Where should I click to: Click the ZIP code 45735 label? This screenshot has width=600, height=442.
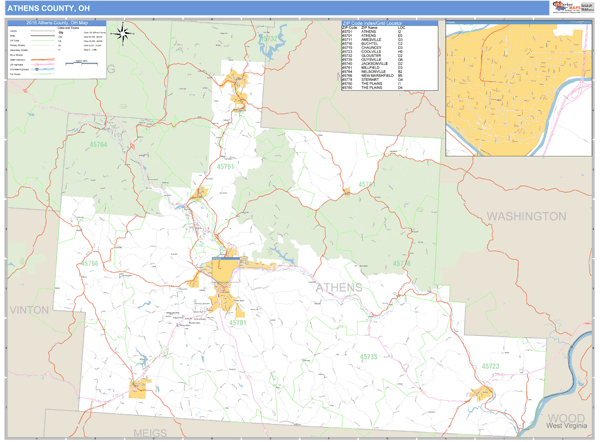[369, 357]
